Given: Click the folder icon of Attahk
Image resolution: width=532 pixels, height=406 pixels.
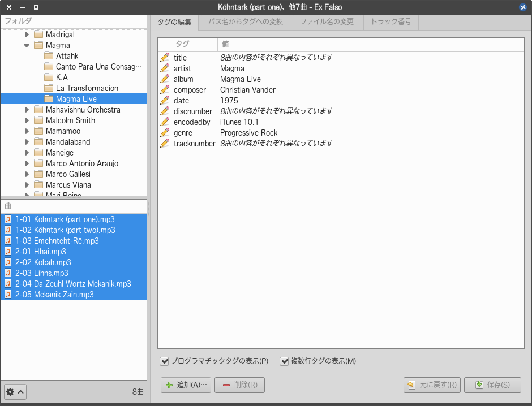Looking at the screenshot, I should (x=49, y=55).
